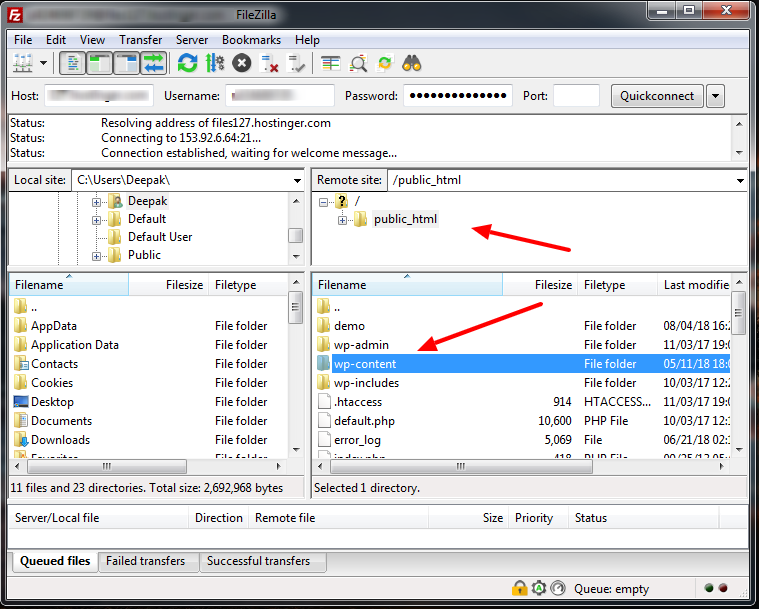Screen dimensions: 759x609
Task: Toggle the transfer queue display
Action: click(153, 63)
